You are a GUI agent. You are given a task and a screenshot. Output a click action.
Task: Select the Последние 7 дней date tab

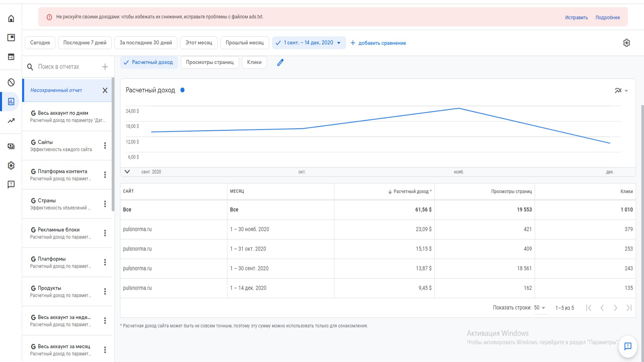pos(85,43)
